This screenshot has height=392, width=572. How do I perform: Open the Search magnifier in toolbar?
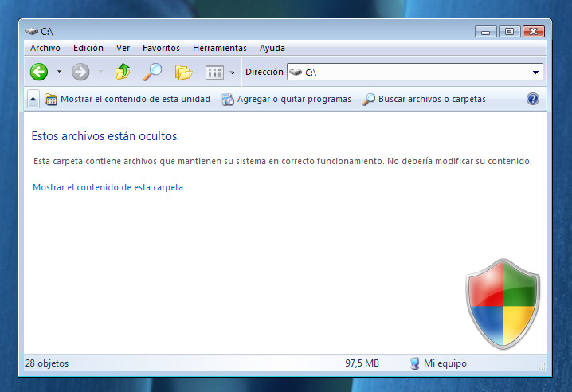(152, 72)
